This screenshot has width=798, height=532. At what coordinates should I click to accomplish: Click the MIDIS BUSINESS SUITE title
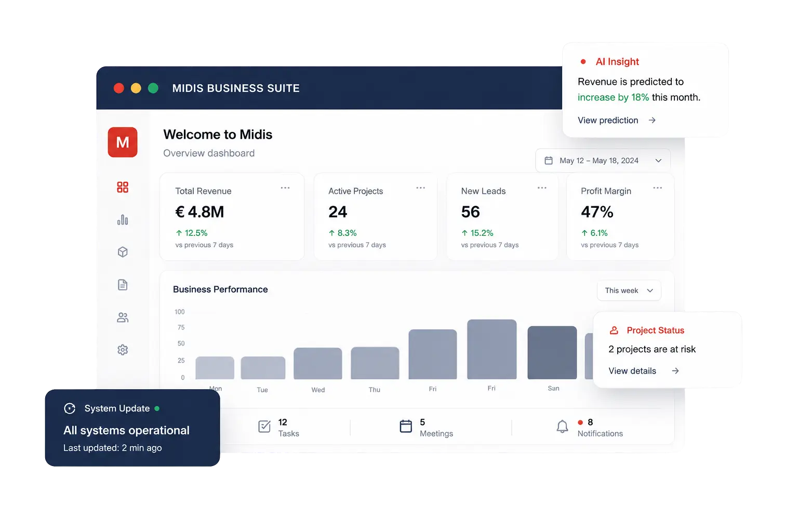click(x=236, y=88)
